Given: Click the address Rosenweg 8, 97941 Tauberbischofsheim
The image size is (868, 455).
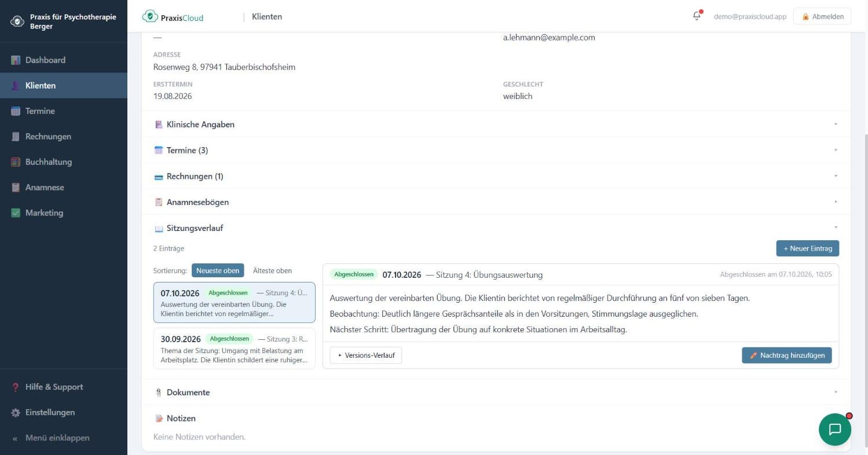Looking at the screenshot, I should [x=224, y=67].
